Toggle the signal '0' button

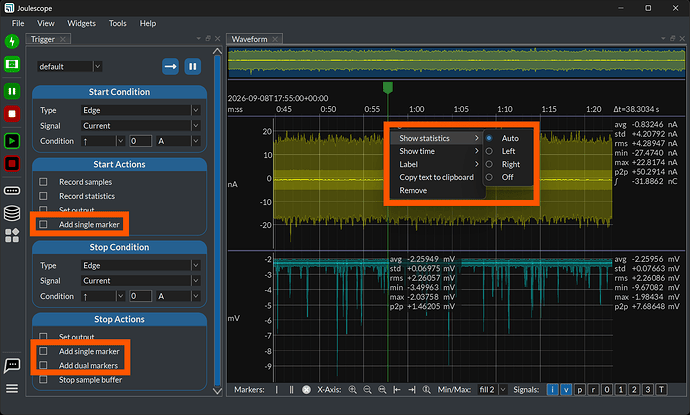click(x=607, y=389)
